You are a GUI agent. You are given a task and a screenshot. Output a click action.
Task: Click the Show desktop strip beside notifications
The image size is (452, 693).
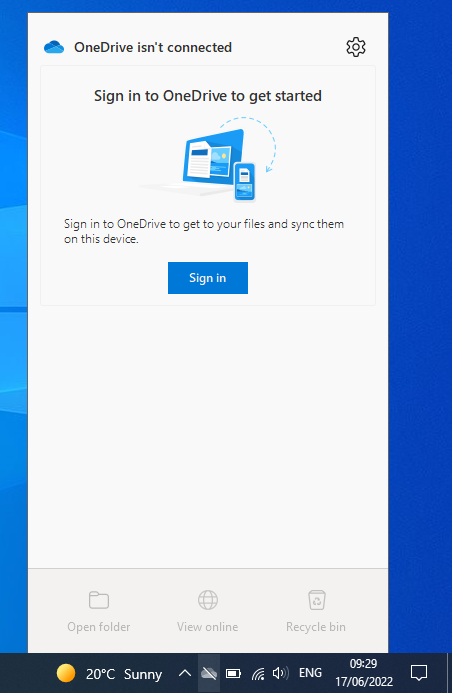click(x=449, y=673)
